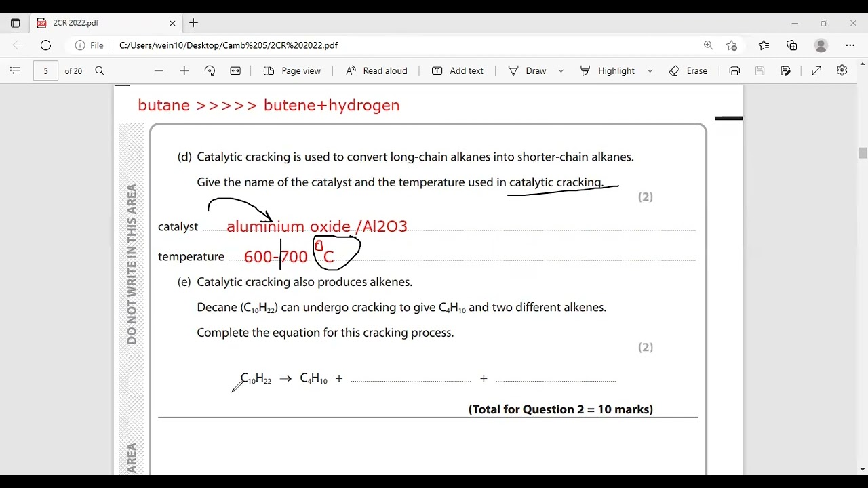Zoom in the PDF

pyautogui.click(x=184, y=70)
